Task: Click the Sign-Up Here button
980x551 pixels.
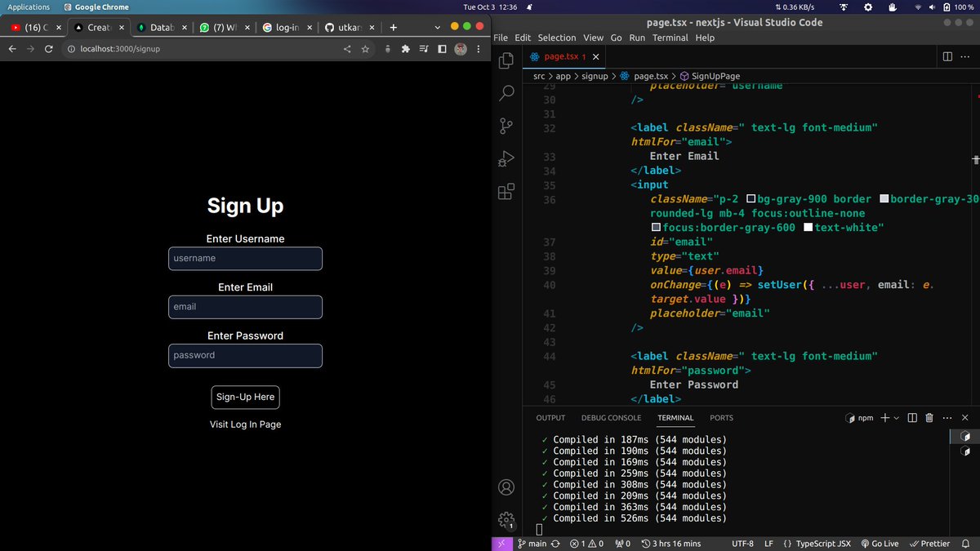Action: pyautogui.click(x=245, y=398)
